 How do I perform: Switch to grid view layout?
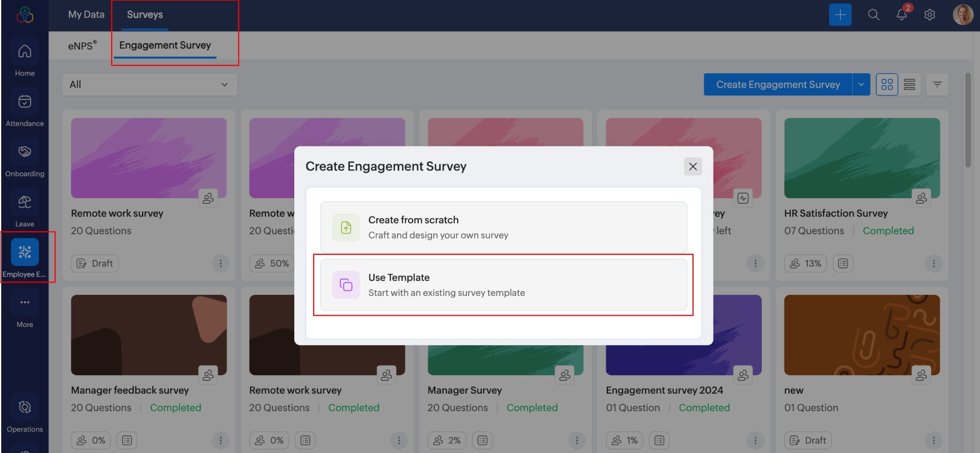(887, 84)
